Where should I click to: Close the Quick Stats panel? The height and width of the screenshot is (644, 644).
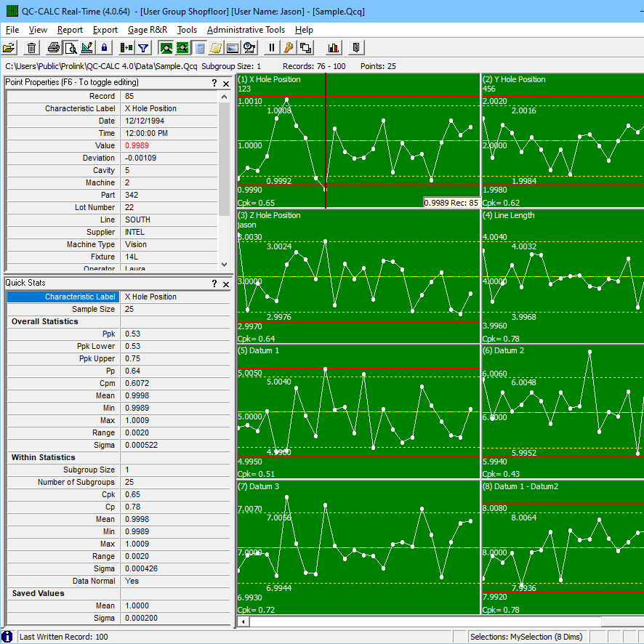(x=226, y=283)
